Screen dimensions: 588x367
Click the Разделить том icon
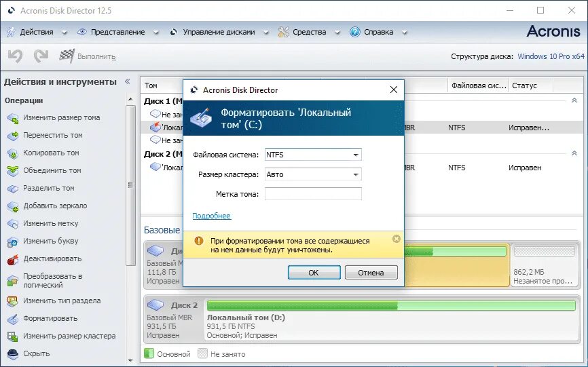pos(13,189)
